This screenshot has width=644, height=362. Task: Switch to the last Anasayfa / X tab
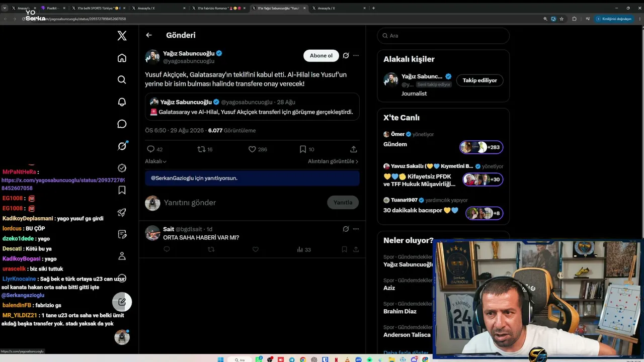point(339,8)
